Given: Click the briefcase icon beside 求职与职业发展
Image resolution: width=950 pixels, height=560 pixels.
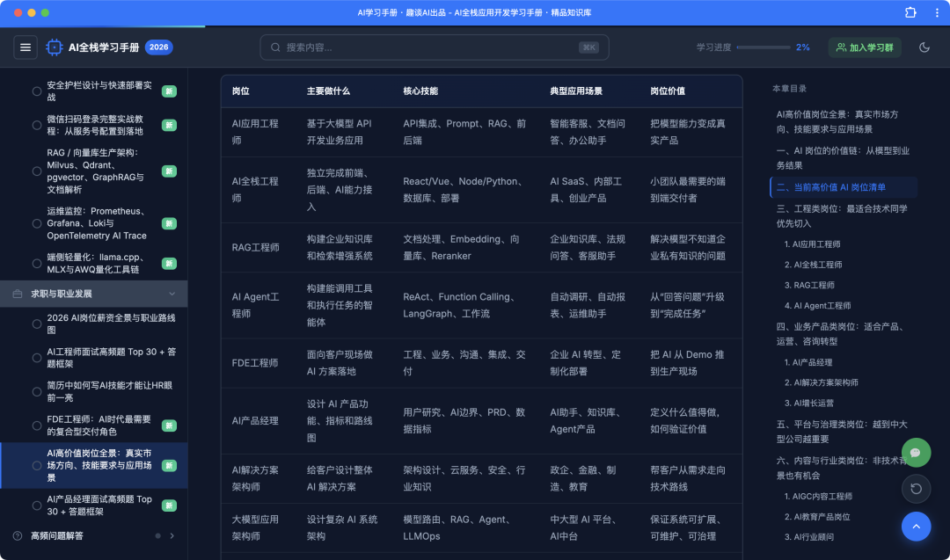Looking at the screenshot, I should click(x=18, y=294).
